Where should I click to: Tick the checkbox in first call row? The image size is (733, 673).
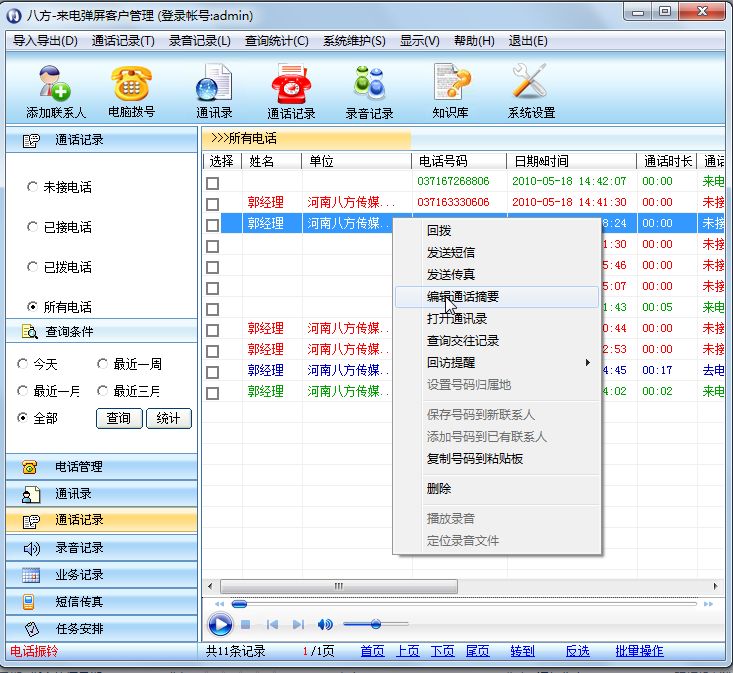[213, 182]
